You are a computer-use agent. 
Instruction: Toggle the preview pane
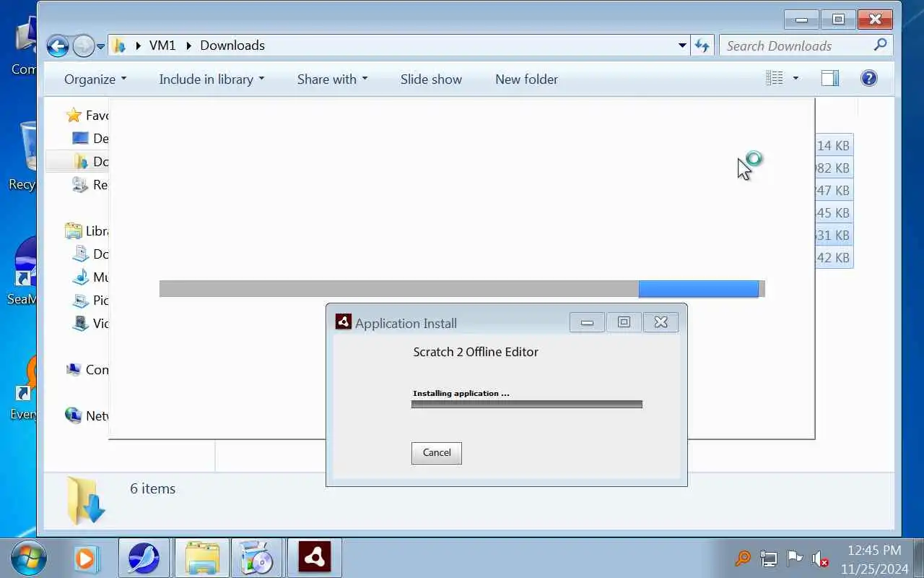click(x=830, y=78)
